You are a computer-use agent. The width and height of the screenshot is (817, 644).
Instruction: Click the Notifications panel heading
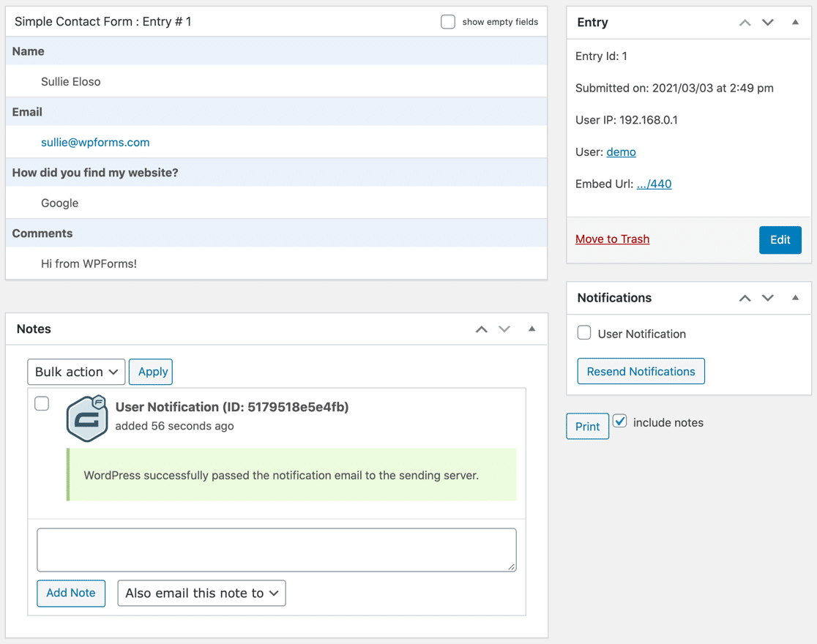[x=614, y=298]
